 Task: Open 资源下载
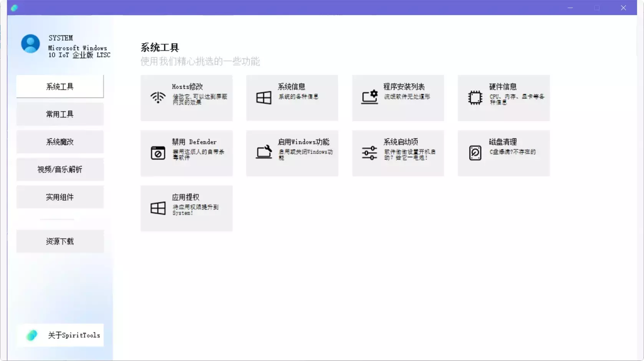[x=60, y=241]
